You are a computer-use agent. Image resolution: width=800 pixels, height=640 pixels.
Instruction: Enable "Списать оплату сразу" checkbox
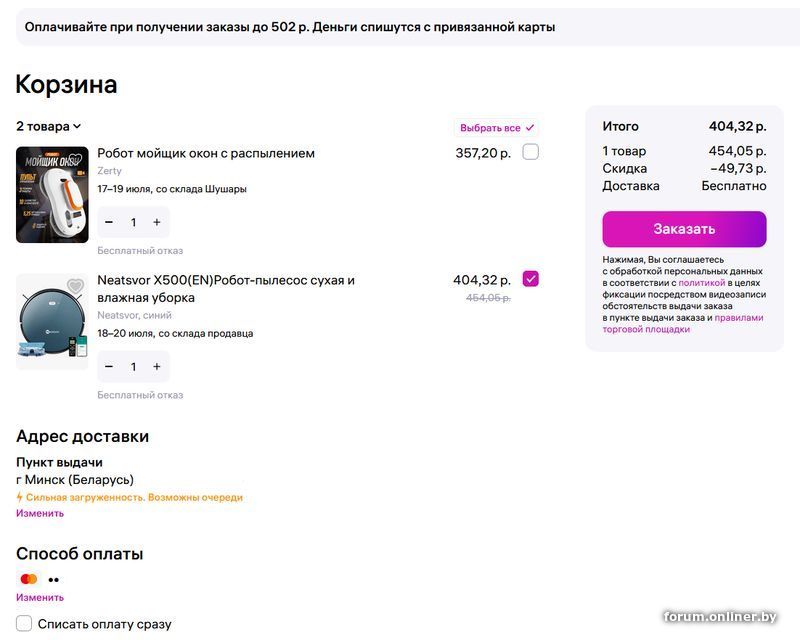click(x=25, y=624)
